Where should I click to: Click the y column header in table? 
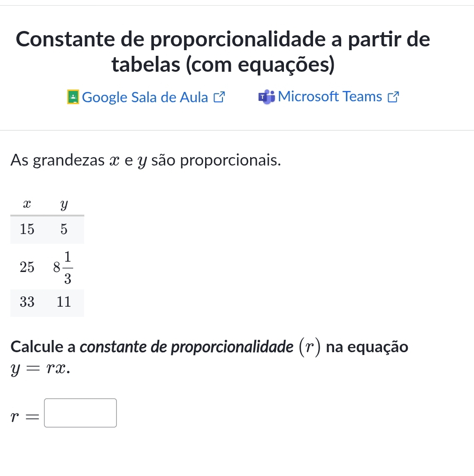pyautogui.click(x=64, y=204)
